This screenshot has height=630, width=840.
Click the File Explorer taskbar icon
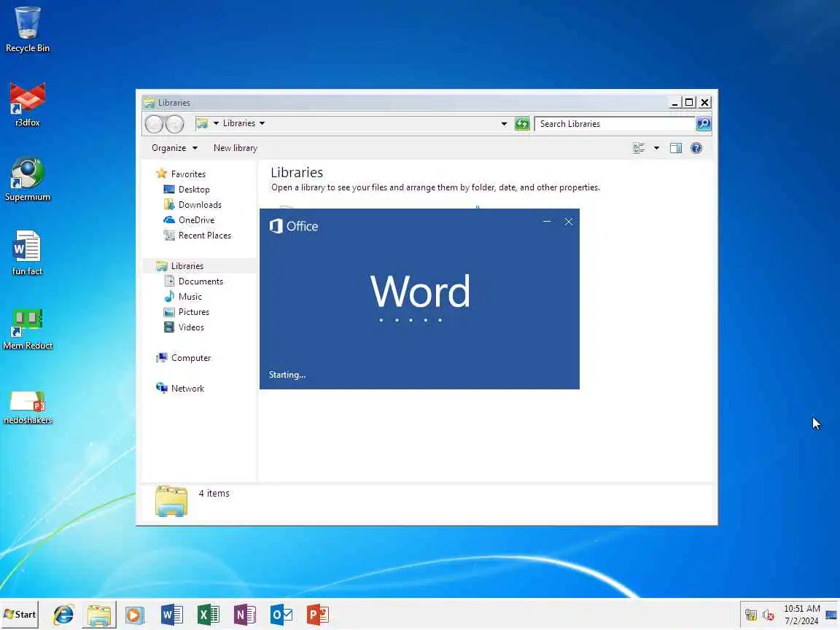tap(99, 615)
